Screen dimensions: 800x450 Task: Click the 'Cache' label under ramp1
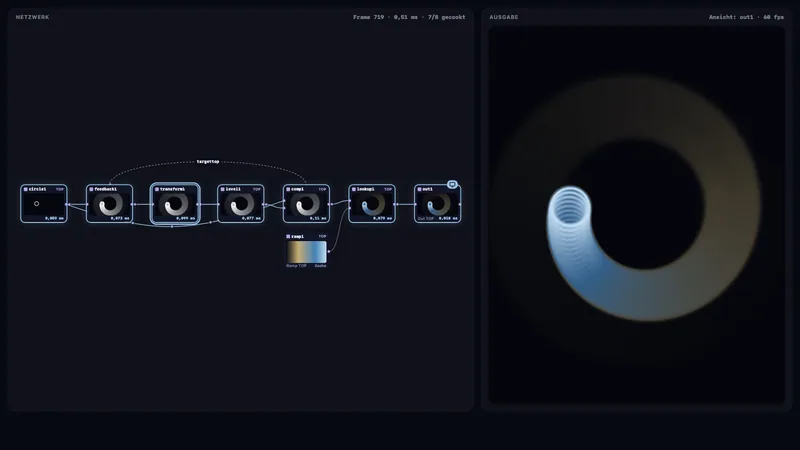[320, 266]
